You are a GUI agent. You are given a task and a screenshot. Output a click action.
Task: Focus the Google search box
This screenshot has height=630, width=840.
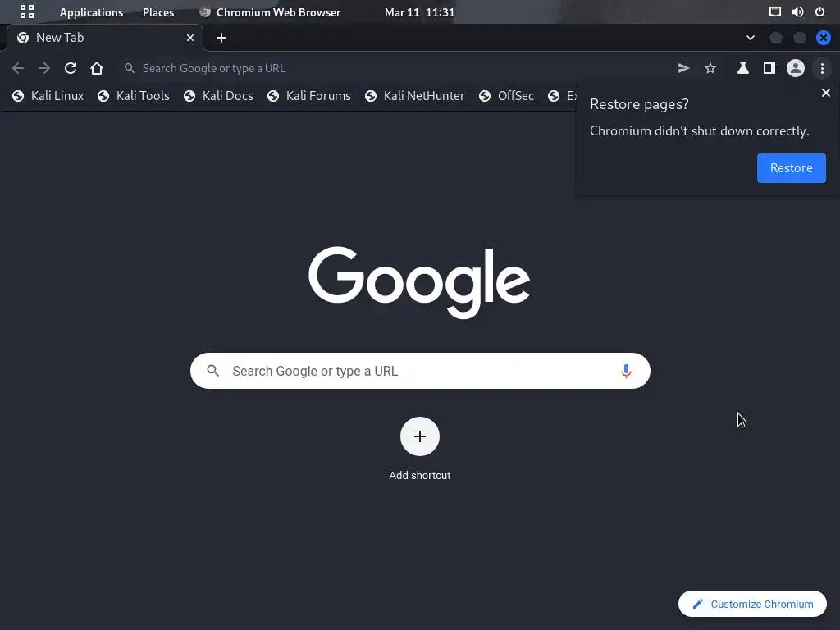[420, 371]
